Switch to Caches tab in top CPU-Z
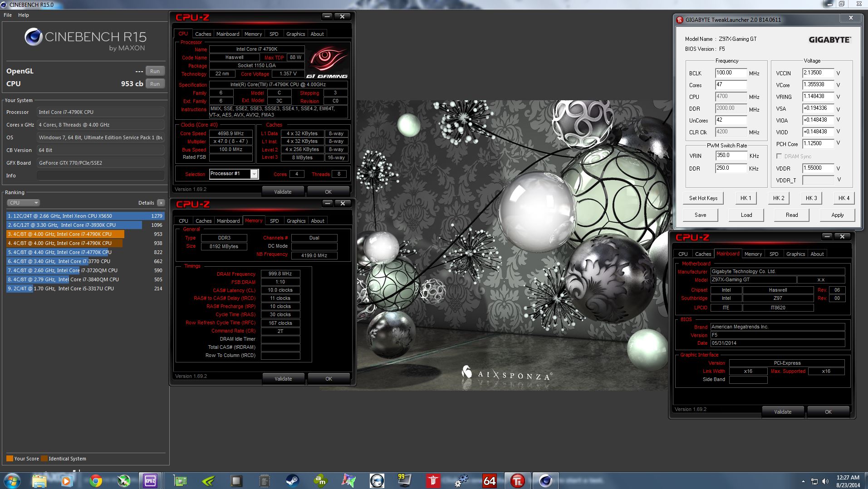 tap(203, 34)
